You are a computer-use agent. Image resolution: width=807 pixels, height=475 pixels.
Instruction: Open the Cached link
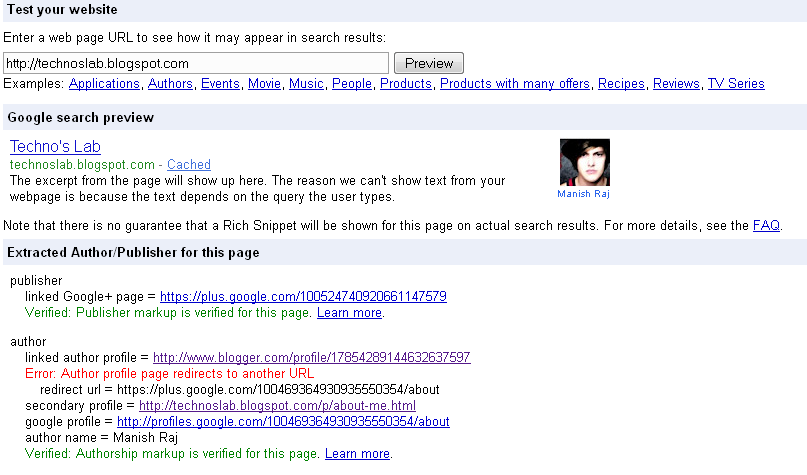point(189,165)
